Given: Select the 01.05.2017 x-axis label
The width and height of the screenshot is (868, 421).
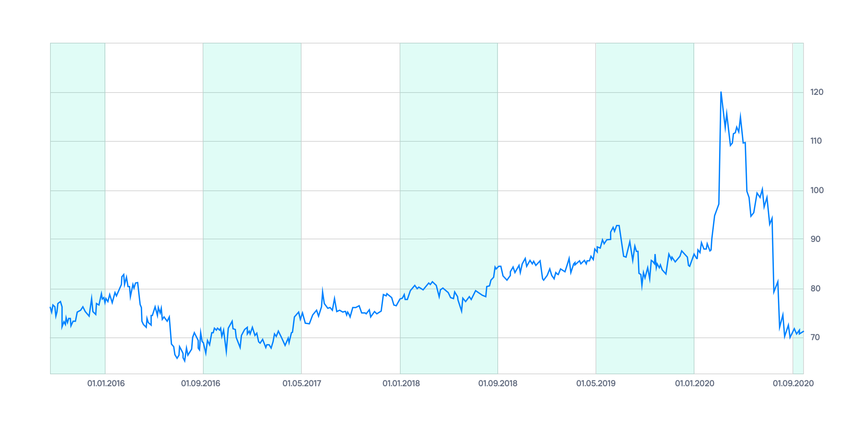Looking at the screenshot, I should (301, 383).
